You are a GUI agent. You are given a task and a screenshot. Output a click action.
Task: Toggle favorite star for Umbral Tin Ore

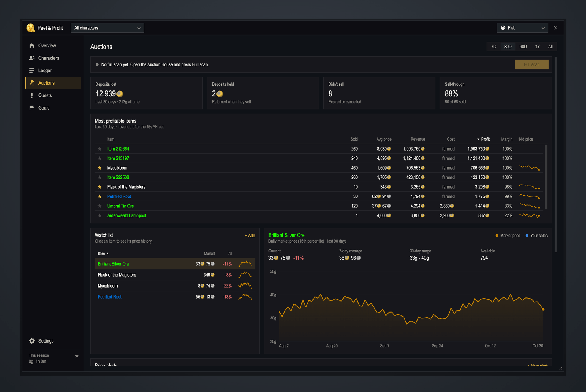pos(100,206)
